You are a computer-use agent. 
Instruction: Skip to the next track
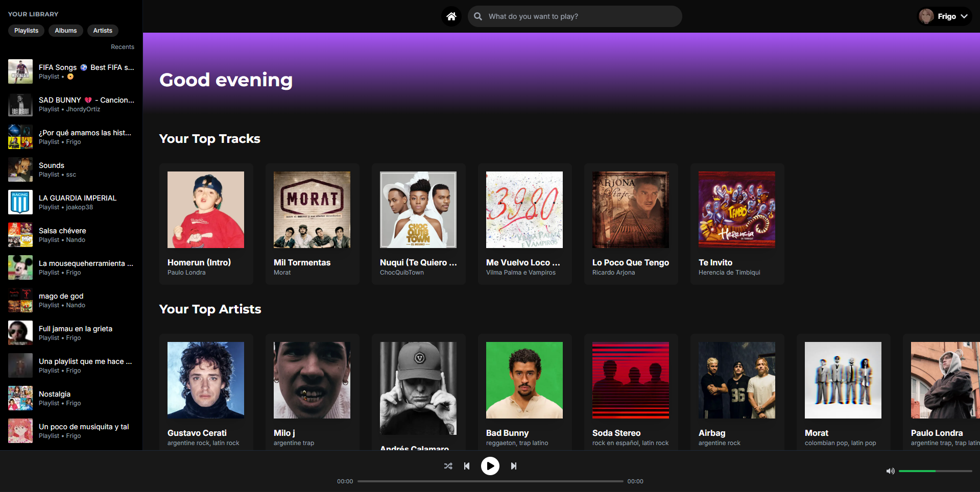pyautogui.click(x=514, y=466)
